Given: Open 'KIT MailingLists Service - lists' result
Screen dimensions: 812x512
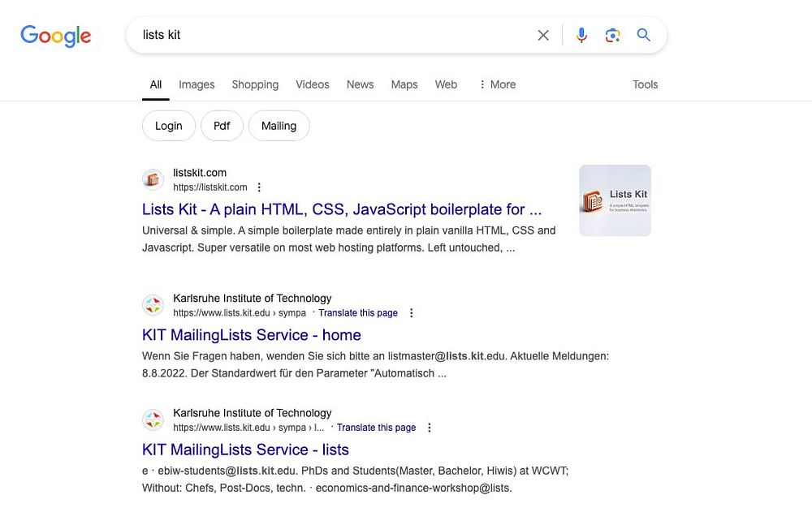Looking at the screenshot, I should pyautogui.click(x=245, y=450).
